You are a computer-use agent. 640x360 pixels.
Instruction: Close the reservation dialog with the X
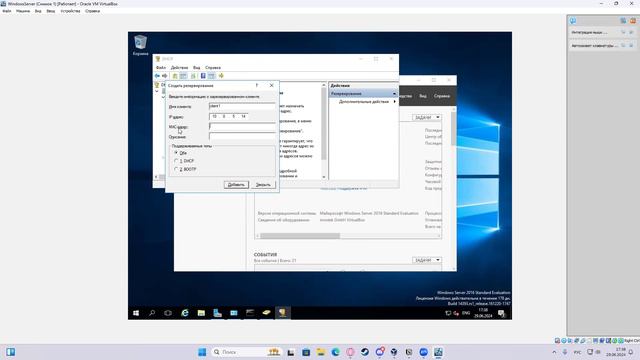pos(271,85)
